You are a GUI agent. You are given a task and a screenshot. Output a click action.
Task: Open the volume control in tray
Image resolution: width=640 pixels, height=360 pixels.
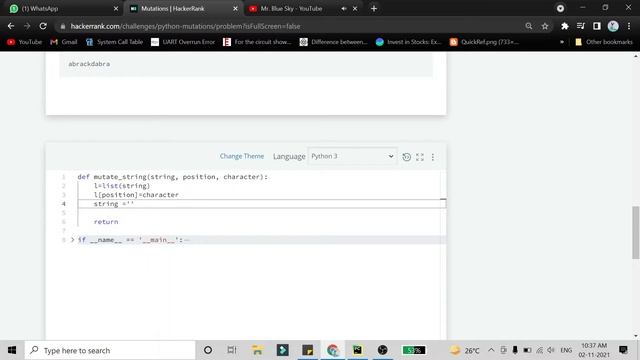pyautogui.click(x=551, y=350)
